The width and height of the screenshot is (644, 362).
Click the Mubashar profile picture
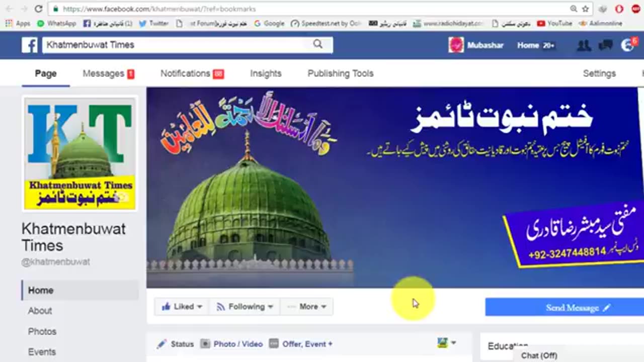coord(456,45)
